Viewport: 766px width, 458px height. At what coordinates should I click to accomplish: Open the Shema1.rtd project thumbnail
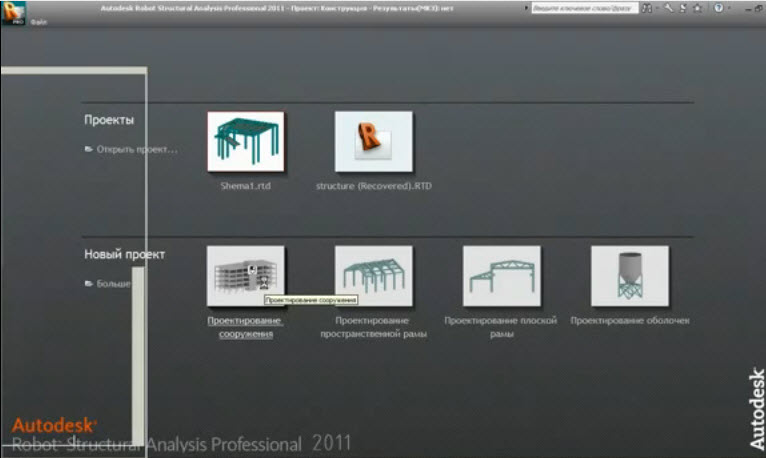246,142
